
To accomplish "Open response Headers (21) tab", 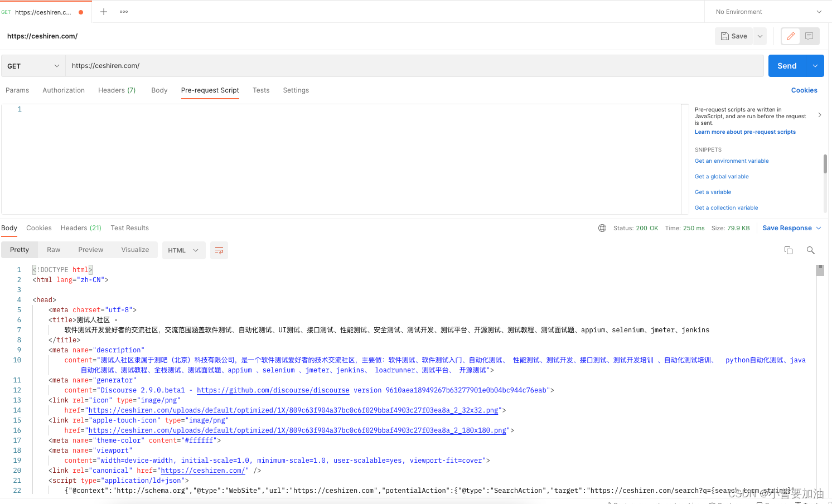I will 81,228.
